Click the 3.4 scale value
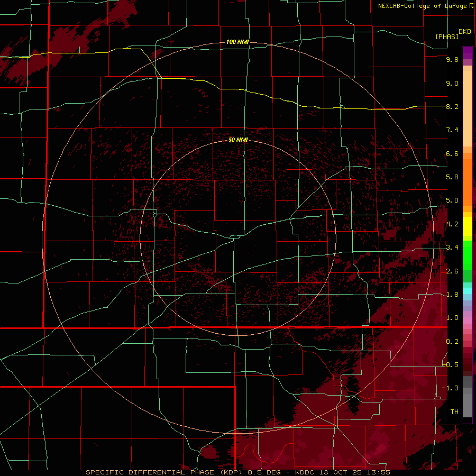The image size is (476, 476). (x=452, y=248)
